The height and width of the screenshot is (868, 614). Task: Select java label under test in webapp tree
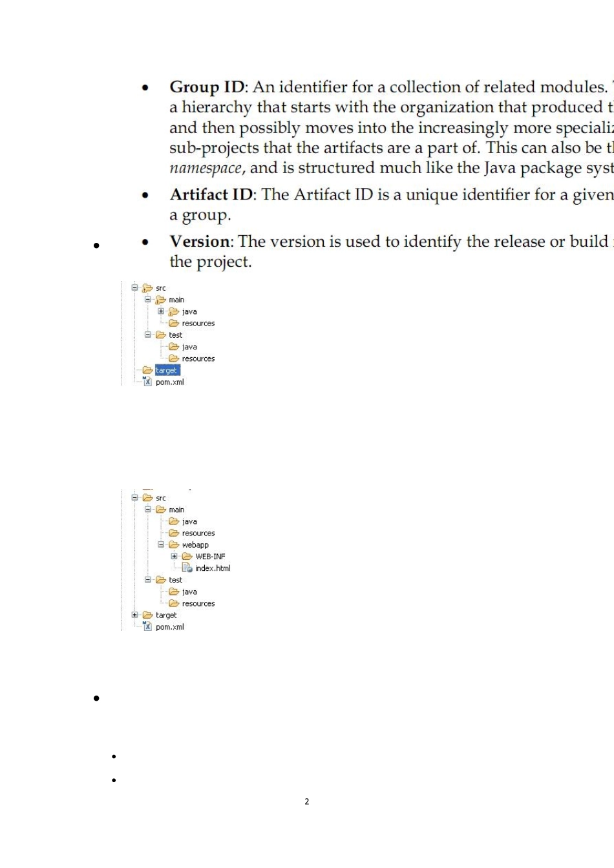pyautogui.click(x=189, y=592)
